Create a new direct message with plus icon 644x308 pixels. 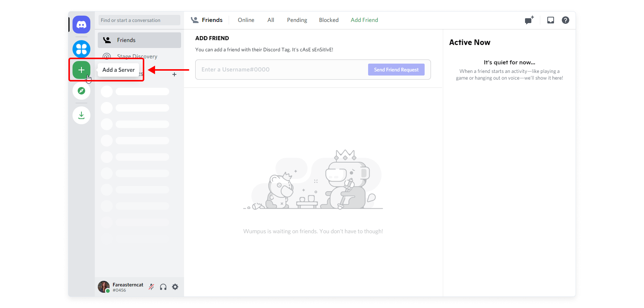click(x=174, y=74)
